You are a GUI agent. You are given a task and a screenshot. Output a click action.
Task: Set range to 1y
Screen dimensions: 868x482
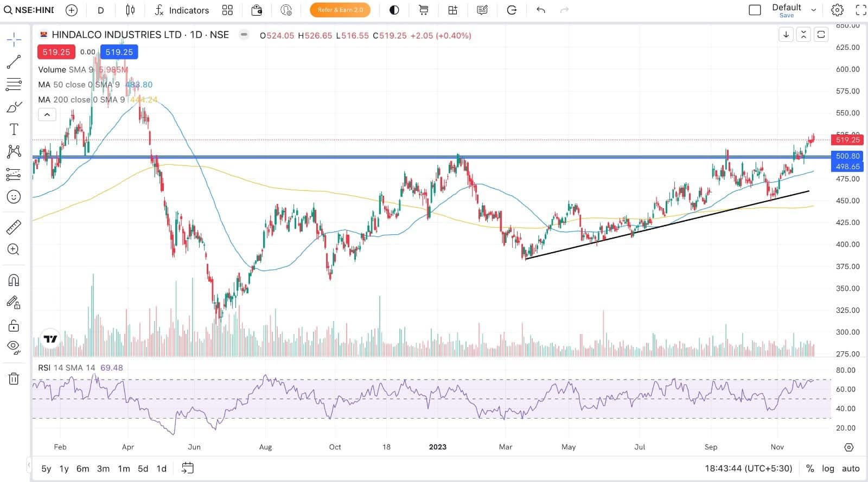pos(64,468)
